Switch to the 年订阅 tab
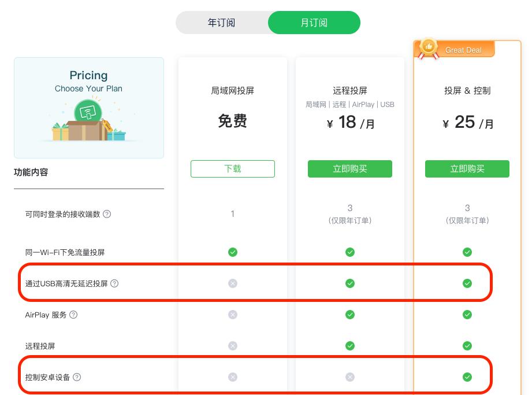The height and width of the screenshot is (395, 532). coord(222,22)
